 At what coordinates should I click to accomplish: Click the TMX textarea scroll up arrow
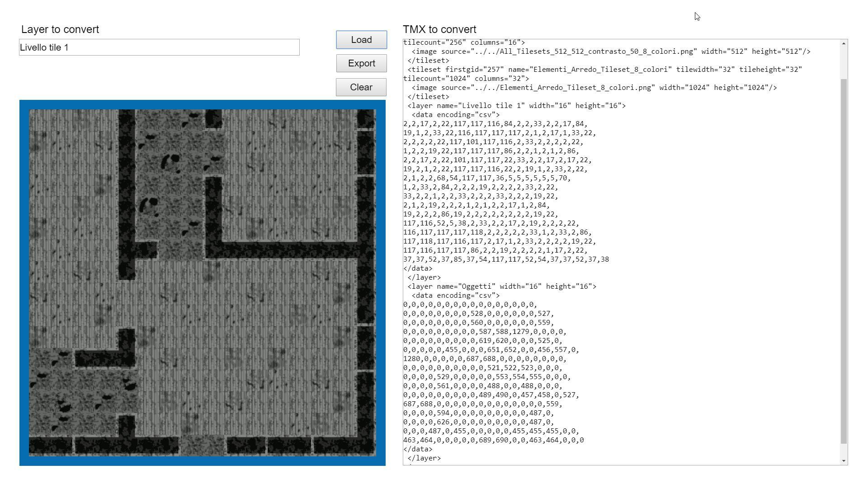pos(844,43)
